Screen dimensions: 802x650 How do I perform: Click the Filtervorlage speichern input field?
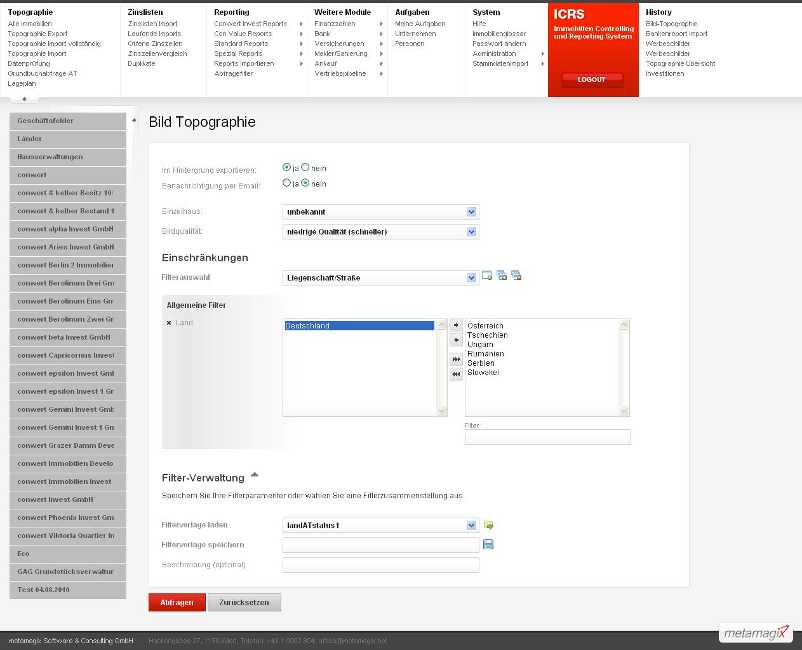tap(381, 545)
